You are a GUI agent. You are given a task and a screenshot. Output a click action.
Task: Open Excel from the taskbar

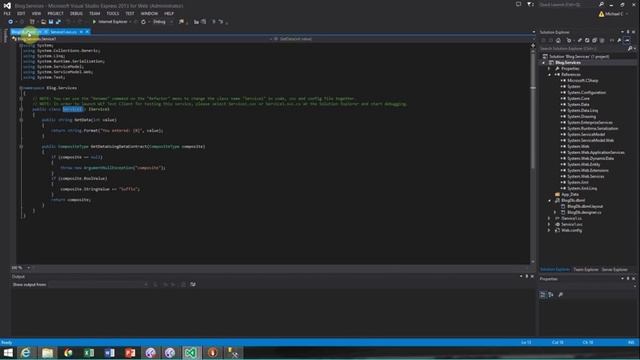coord(89,353)
